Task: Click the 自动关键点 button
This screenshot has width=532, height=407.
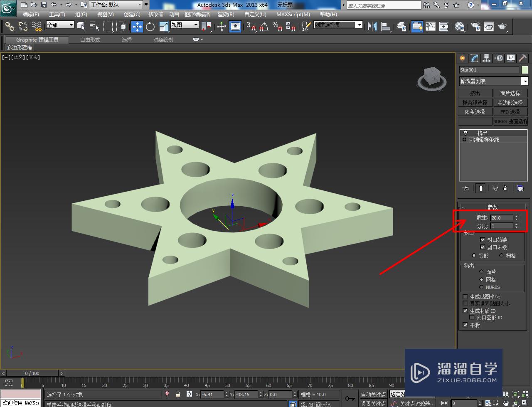Action: point(373,395)
